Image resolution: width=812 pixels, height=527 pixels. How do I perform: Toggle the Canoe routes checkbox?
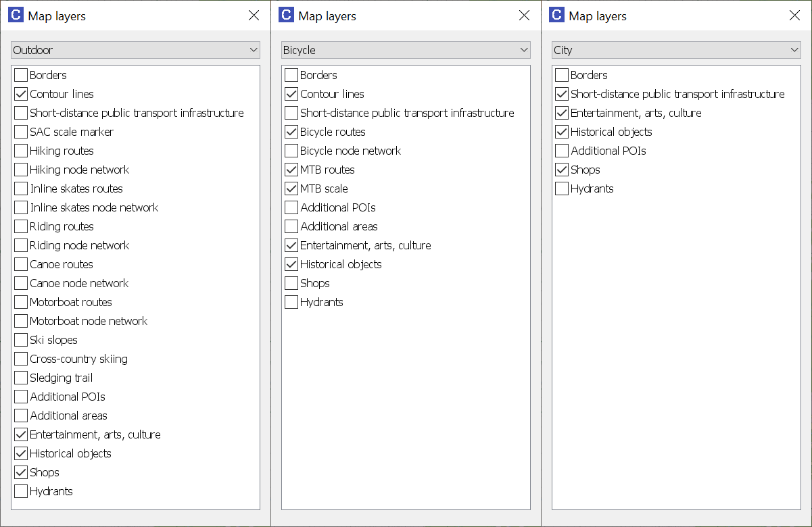pyautogui.click(x=21, y=264)
